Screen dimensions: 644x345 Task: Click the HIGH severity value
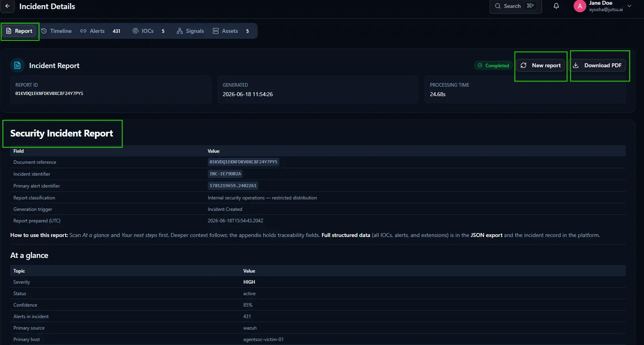coord(249,282)
